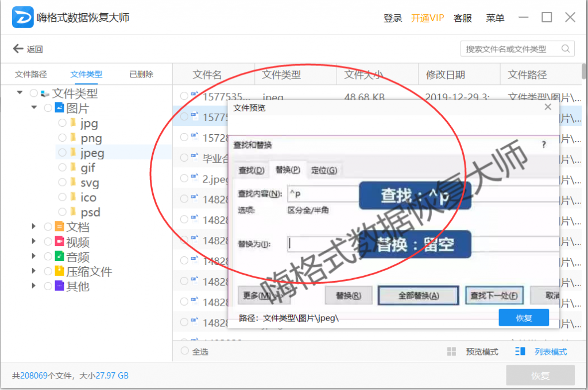
Task: Toggle the 全选 checkbox
Action: [x=184, y=351]
